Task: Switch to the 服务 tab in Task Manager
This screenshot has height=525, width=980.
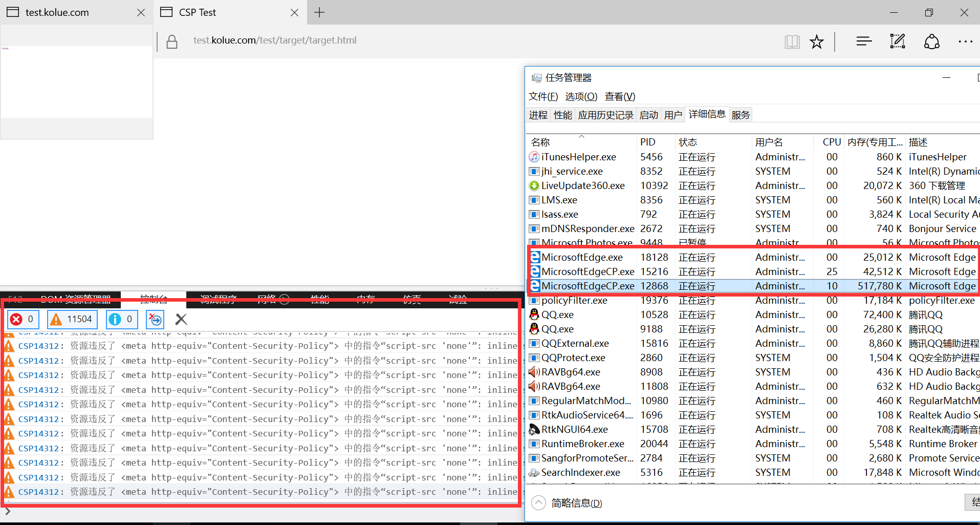Action: (741, 115)
